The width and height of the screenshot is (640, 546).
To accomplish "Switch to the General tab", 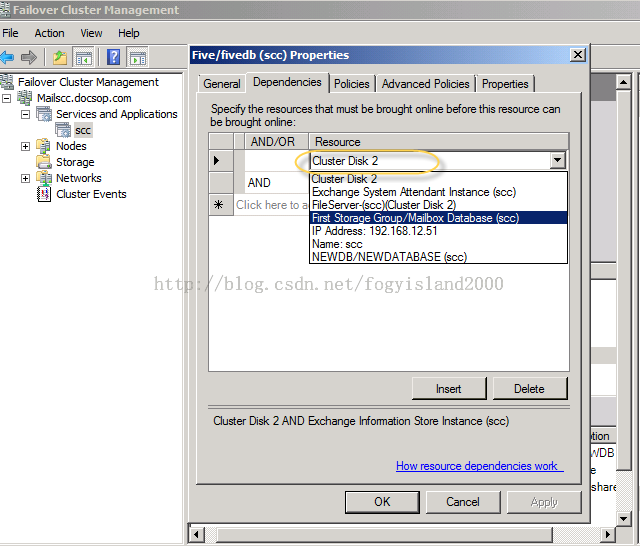I will pos(222,84).
